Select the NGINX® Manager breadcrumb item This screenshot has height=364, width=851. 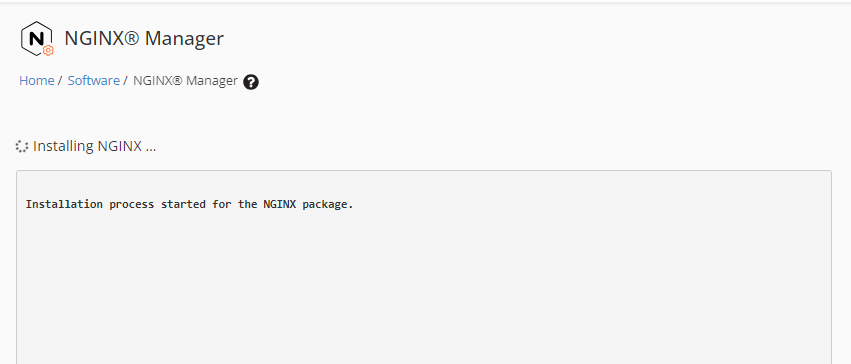pos(185,81)
